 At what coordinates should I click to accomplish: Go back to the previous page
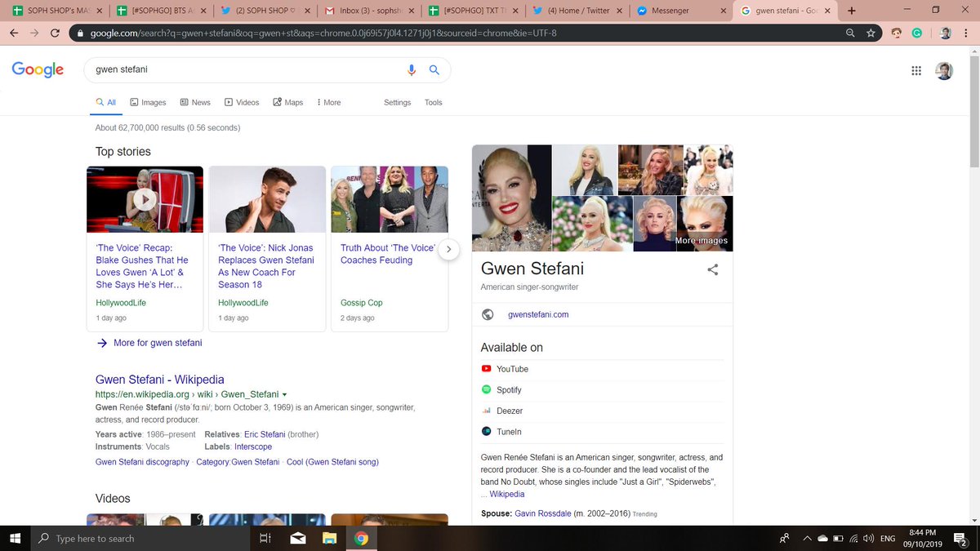point(14,33)
